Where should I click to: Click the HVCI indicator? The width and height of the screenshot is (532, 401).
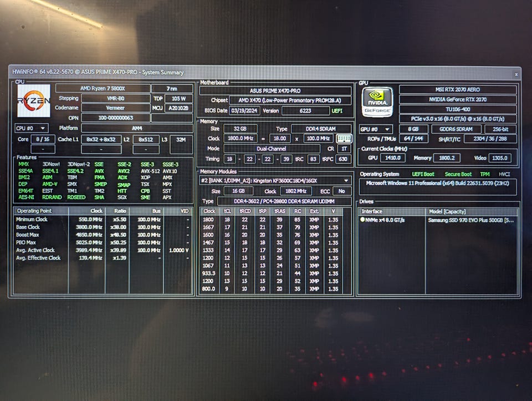(504, 174)
